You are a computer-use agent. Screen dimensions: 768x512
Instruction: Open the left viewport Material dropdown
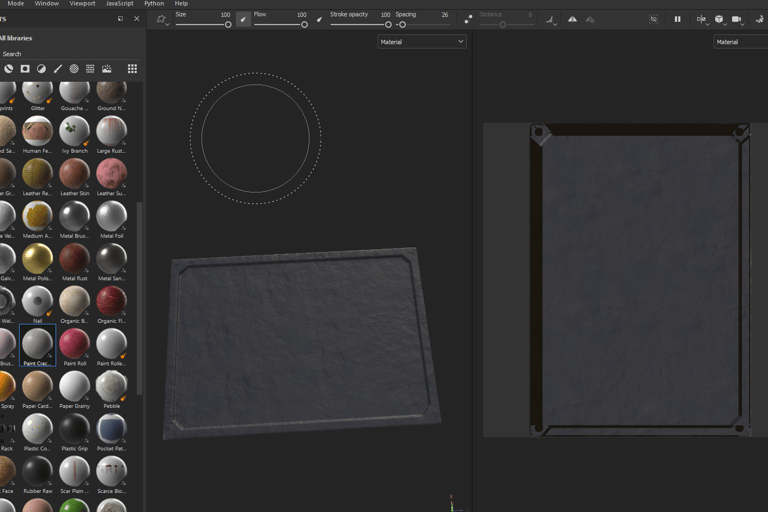point(422,42)
